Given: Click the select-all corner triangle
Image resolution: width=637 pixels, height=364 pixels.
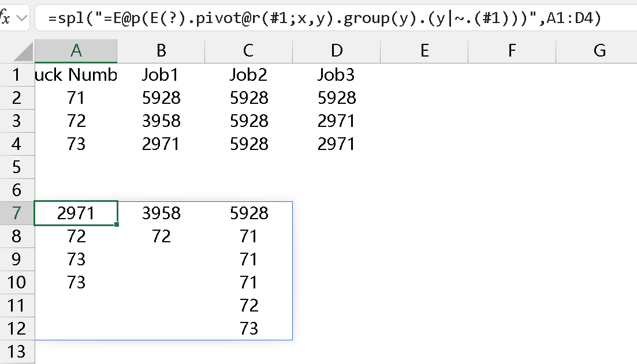Looking at the screenshot, I should [x=23, y=52].
